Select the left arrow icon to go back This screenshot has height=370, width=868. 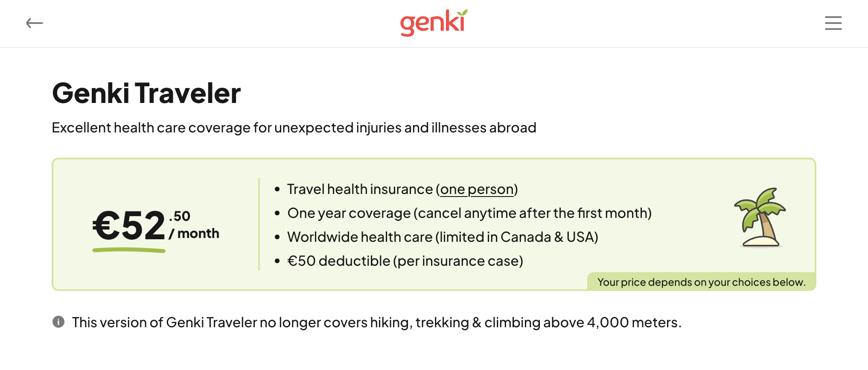click(35, 23)
